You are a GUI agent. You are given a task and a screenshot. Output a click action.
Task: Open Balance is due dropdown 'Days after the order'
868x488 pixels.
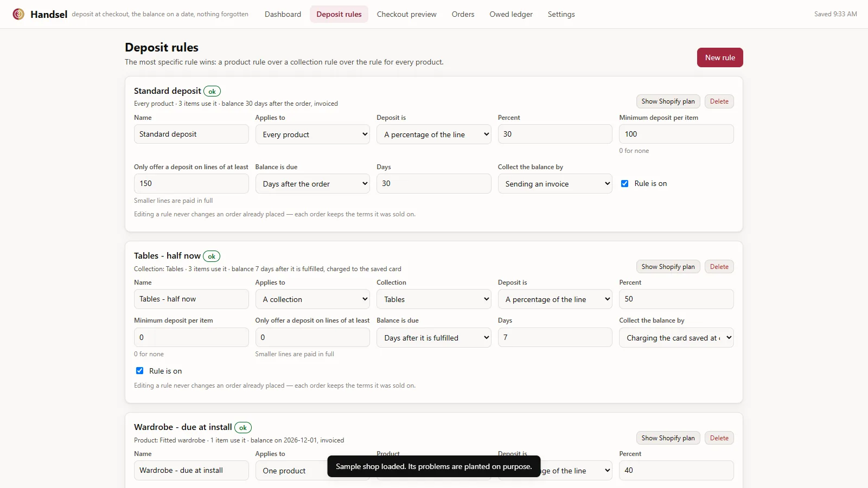coord(312,184)
